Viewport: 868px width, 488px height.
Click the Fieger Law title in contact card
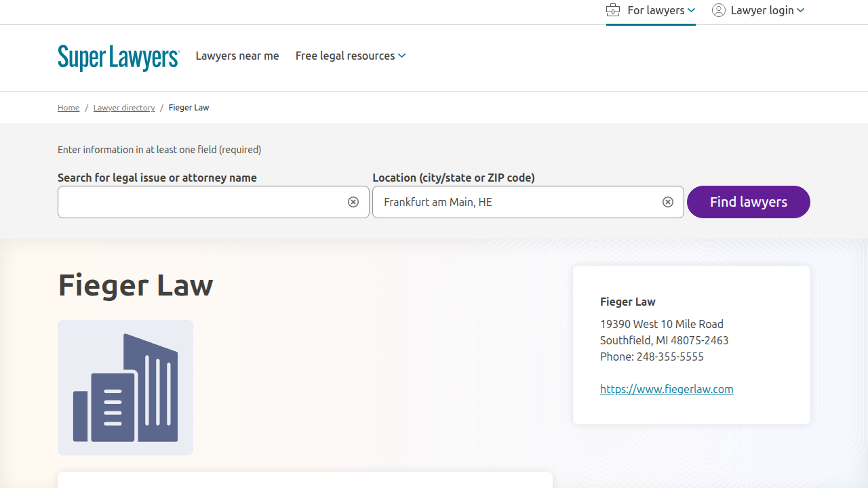[x=628, y=302]
